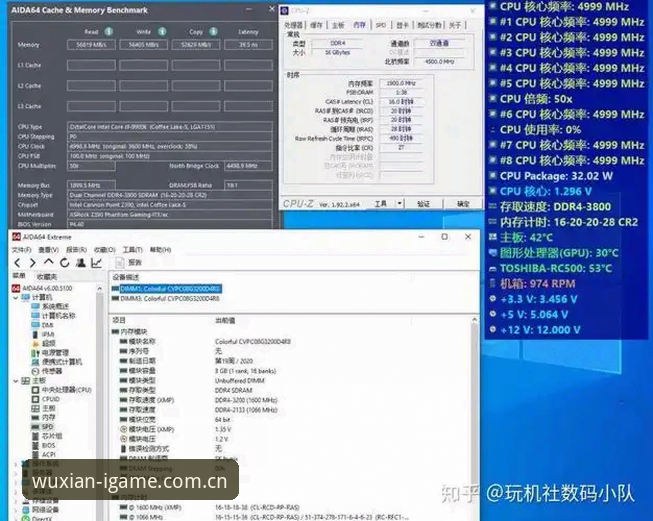Click CPU Package 32.02 W sensor entry
The width and height of the screenshot is (653, 521).
pyautogui.click(x=552, y=176)
